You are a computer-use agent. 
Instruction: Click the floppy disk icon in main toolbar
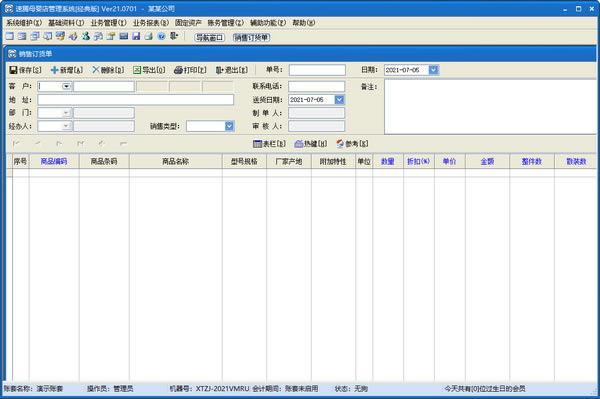(x=136, y=36)
